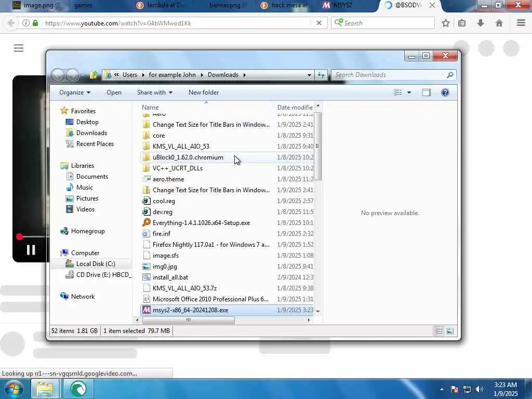Select the img0.jpg image icon

click(x=146, y=267)
